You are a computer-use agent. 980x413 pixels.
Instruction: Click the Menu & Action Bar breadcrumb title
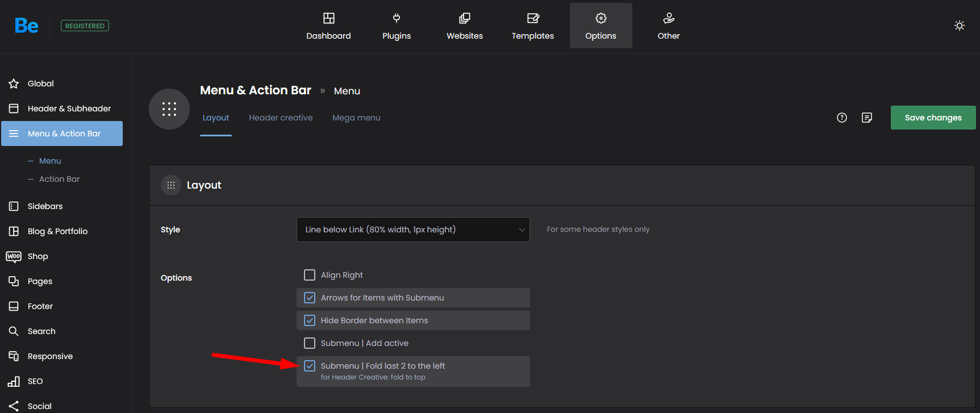[x=256, y=90]
